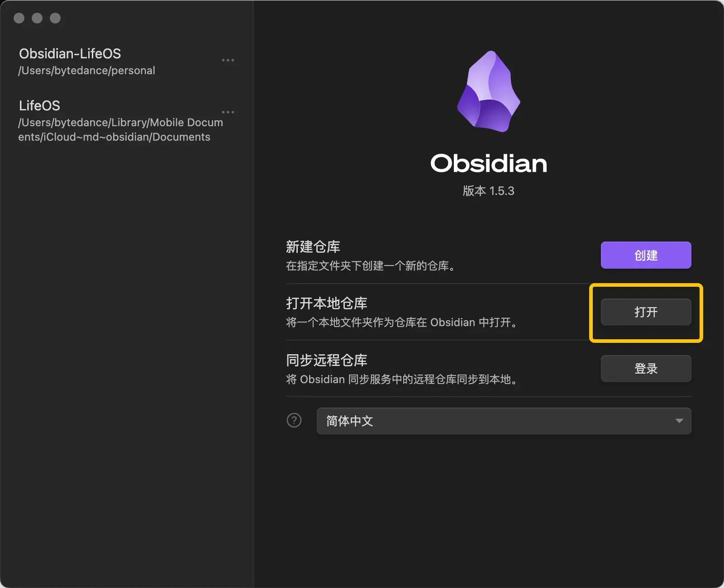Click the 打开 button for local vault
The width and height of the screenshot is (724, 588).
646,312
